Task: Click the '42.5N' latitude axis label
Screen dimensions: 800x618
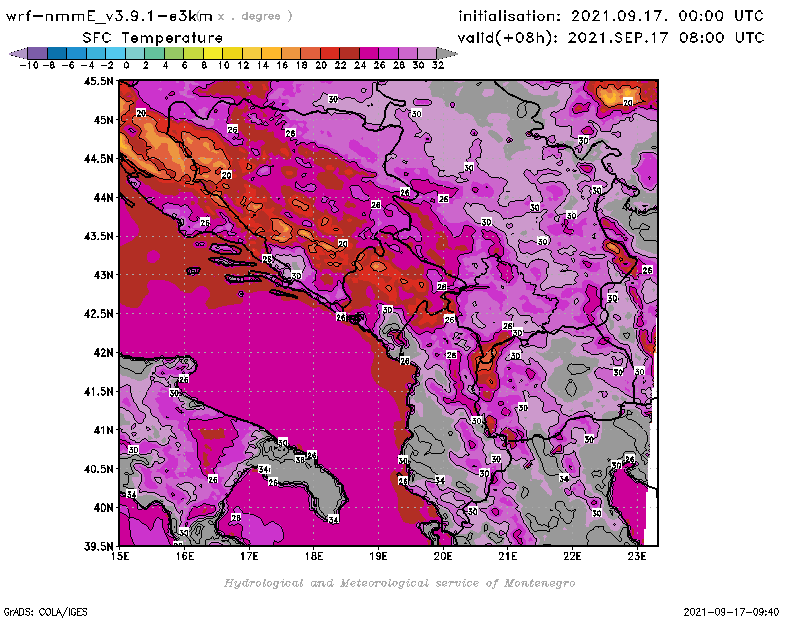Action: [x=99, y=314]
